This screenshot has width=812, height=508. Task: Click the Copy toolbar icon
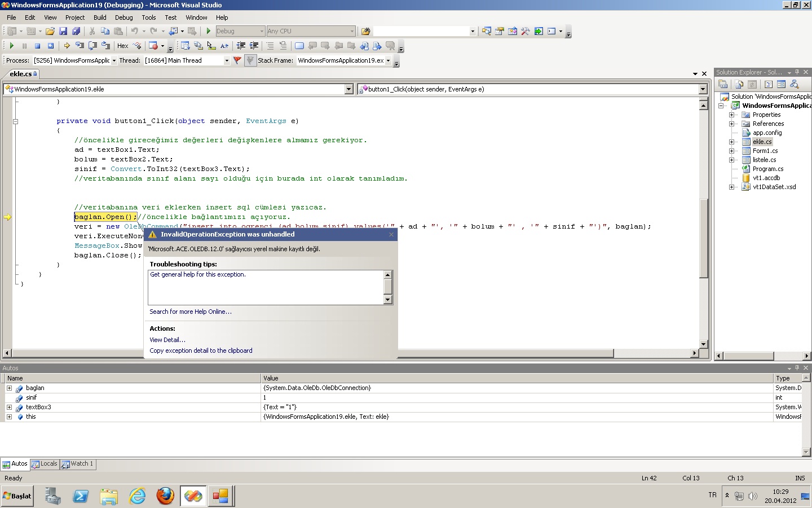(105, 31)
